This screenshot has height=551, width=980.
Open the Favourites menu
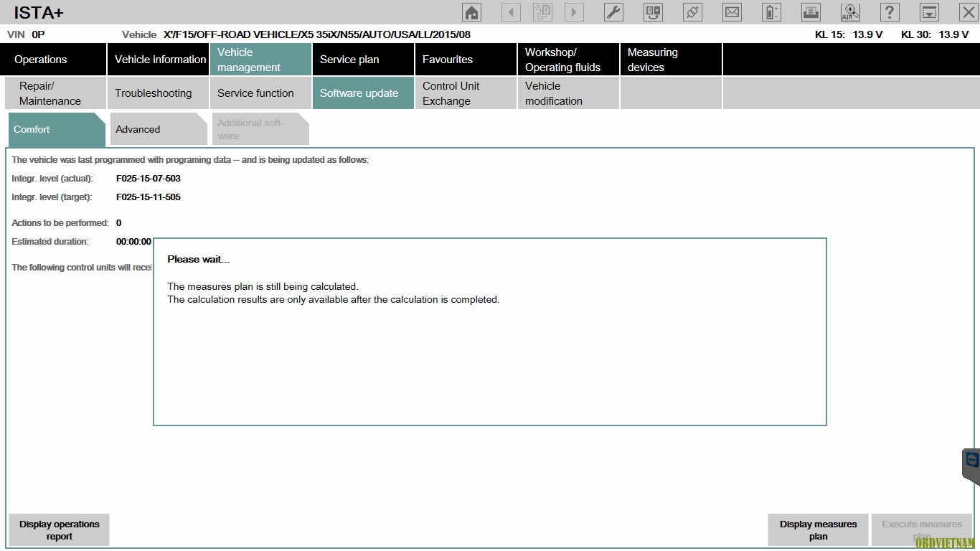466,60
